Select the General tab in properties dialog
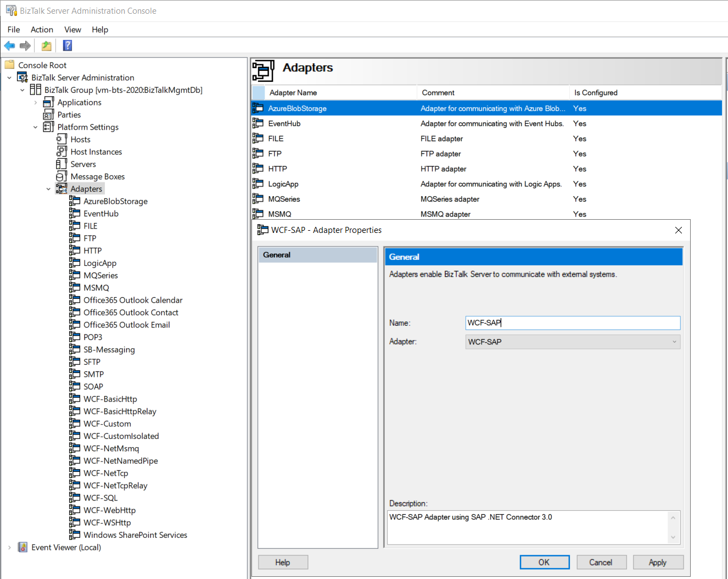The width and height of the screenshot is (728, 579). click(318, 255)
